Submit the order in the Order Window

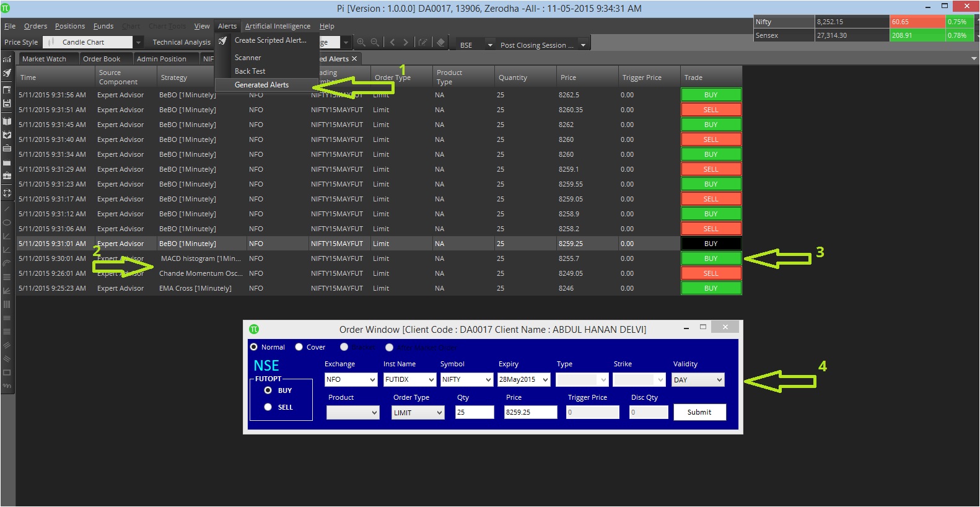[x=699, y=412]
